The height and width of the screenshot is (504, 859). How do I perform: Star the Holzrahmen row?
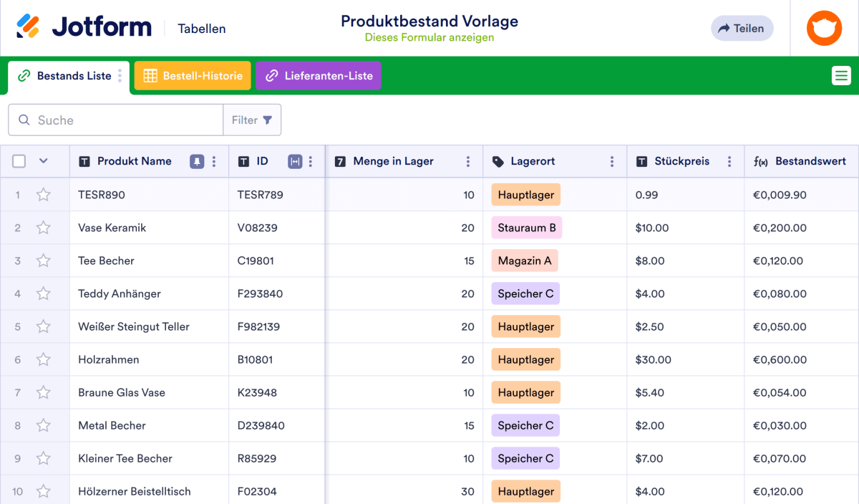coord(44,359)
